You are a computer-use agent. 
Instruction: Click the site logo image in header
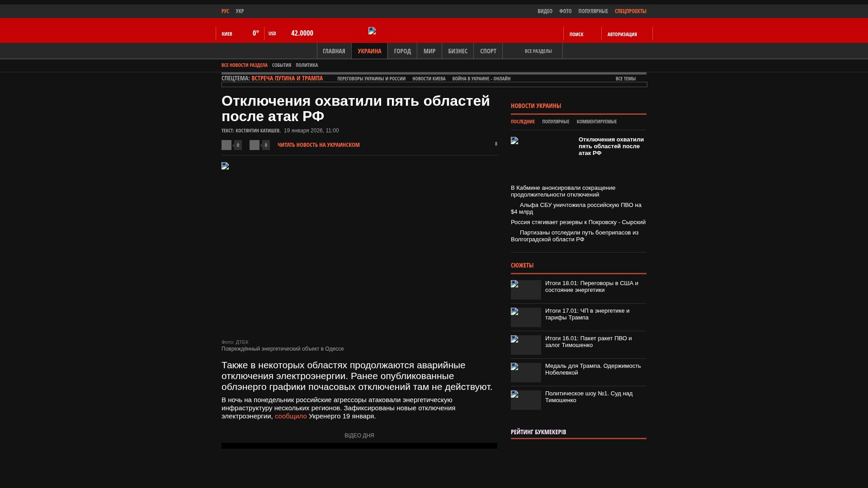click(372, 31)
